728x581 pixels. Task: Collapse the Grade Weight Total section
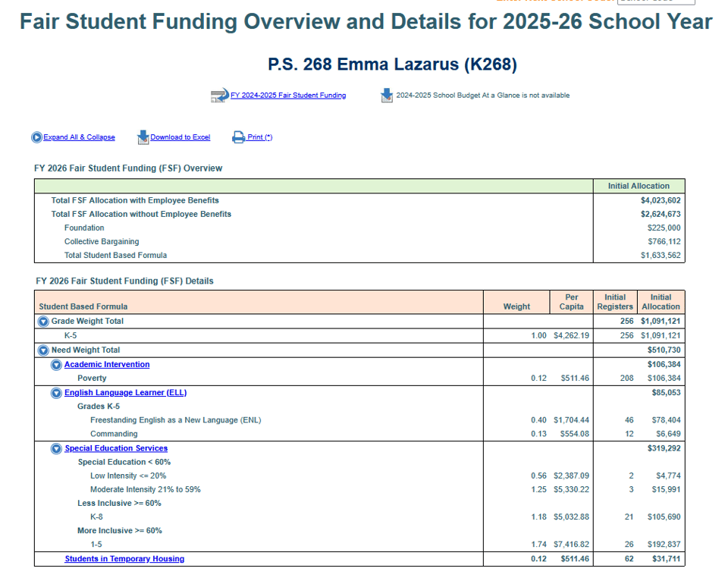pyautogui.click(x=44, y=322)
